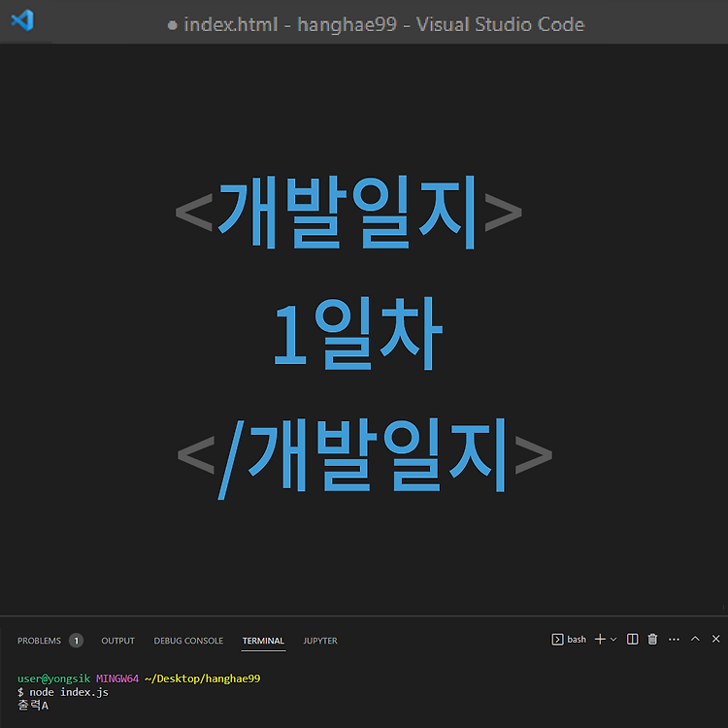
Task: Click the bash terminal profile icon
Action: [557, 640]
